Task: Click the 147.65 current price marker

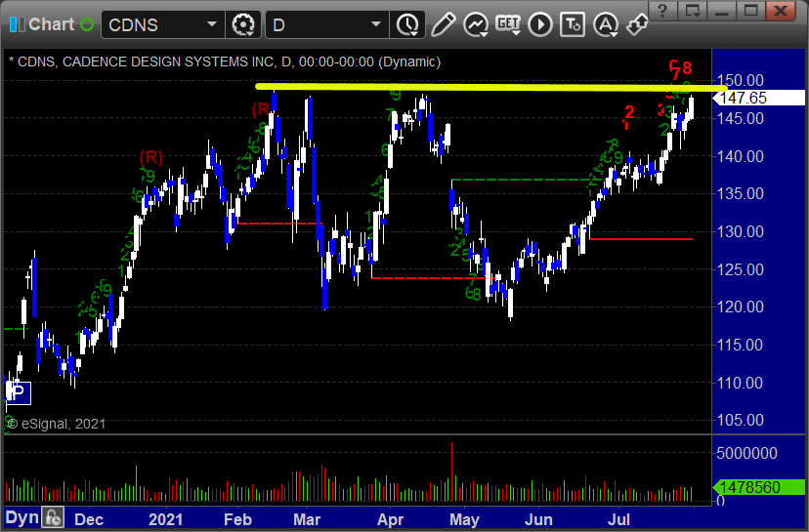Action: [x=758, y=98]
